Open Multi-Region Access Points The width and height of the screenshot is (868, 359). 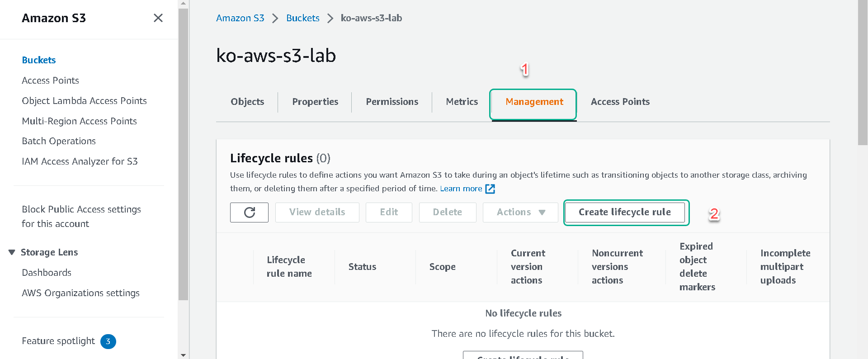coord(79,121)
